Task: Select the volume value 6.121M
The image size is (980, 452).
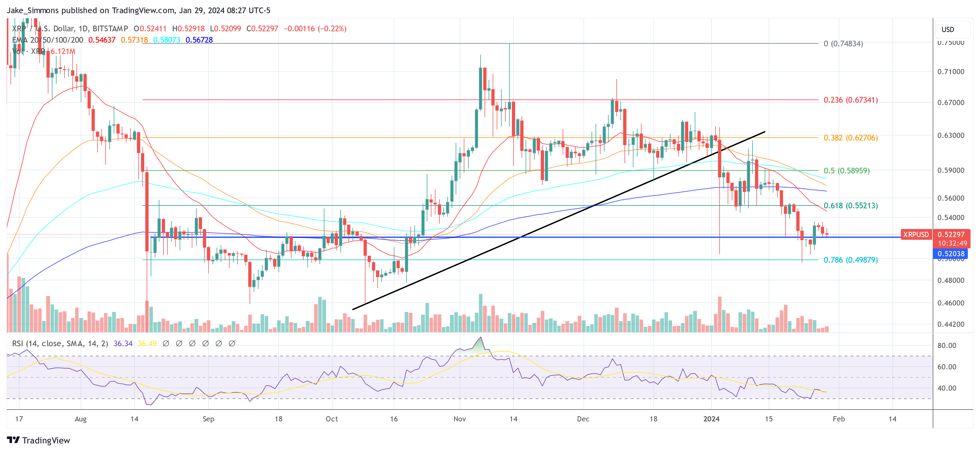Action: pyautogui.click(x=63, y=51)
